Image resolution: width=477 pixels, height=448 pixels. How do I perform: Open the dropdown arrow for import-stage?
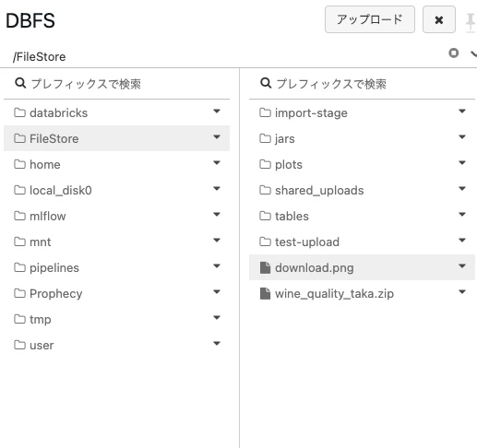coord(462,111)
